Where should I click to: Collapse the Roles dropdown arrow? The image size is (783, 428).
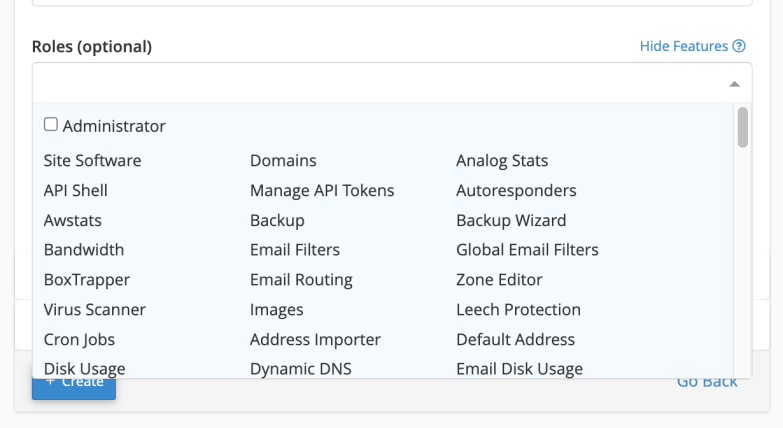coord(734,84)
